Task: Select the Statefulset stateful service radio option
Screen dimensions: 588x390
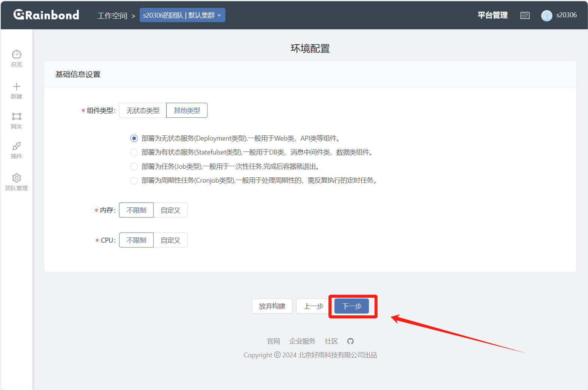Action: [134, 153]
